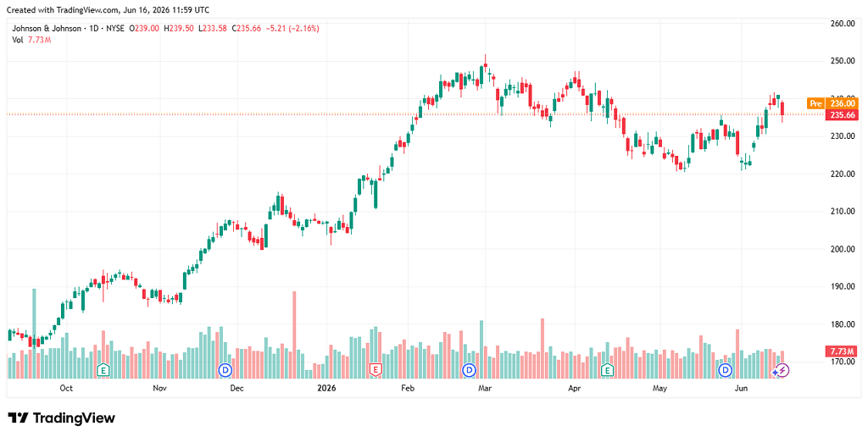Click the Apr label on time axis
This screenshot has width=868, height=437.
click(574, 389)
